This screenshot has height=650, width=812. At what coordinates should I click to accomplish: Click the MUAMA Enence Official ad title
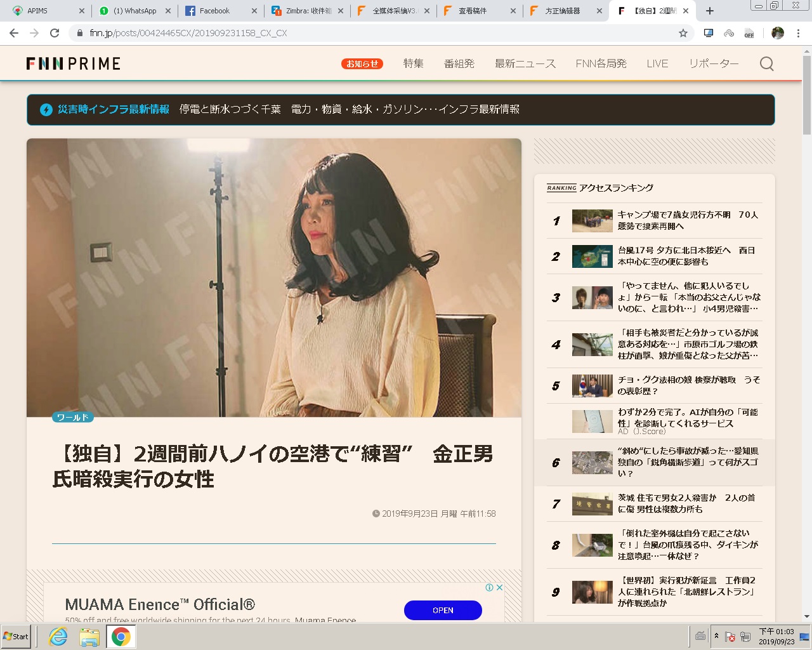coord(160,604)
